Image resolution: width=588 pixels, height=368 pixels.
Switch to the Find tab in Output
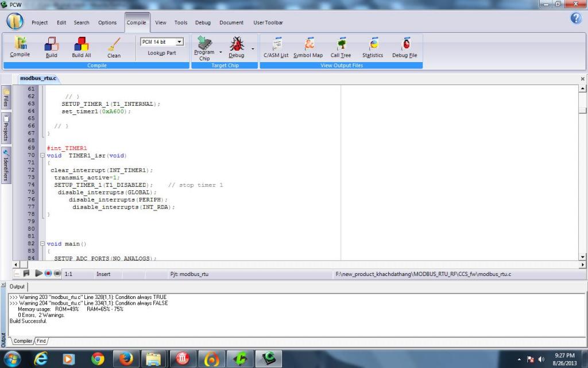41,341
